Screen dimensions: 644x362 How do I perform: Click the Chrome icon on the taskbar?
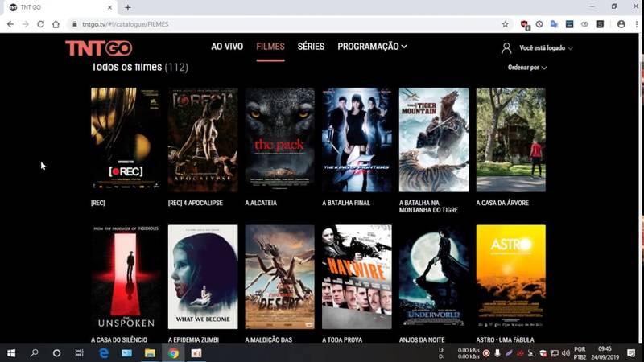tap(173, 353)
